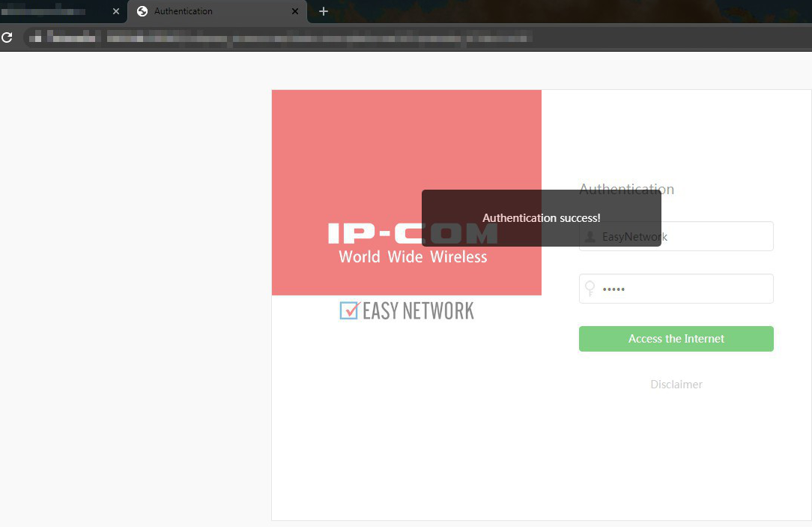Close the first blurred browser tab
Viewport: 812px width, 527px height.
click(116, 11)
